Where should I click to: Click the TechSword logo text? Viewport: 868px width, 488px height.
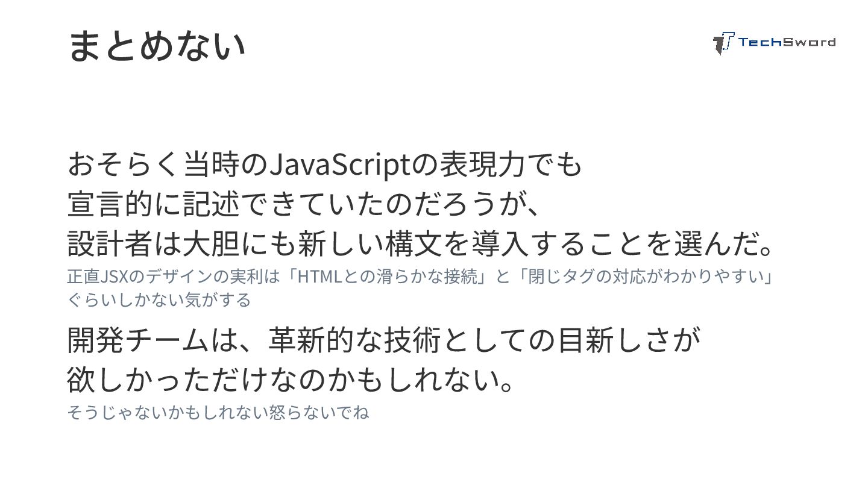point(787,42)
